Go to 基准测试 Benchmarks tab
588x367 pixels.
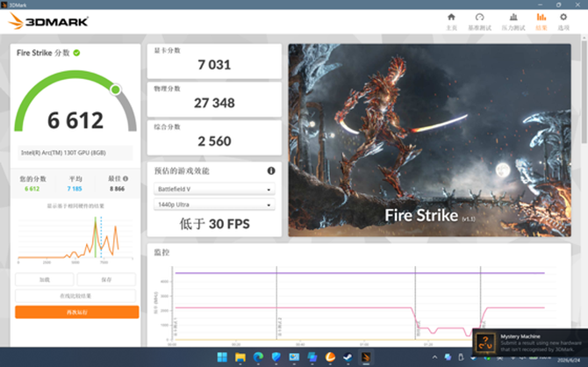pos(480,22)
